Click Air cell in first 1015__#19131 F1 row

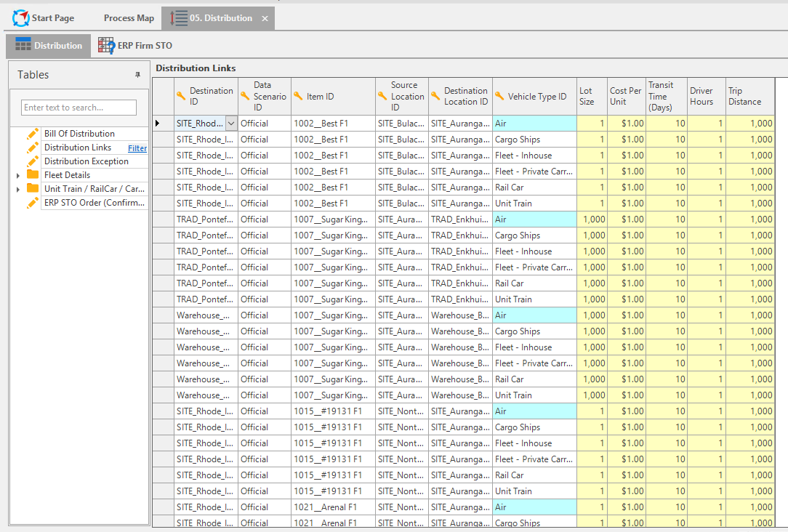tap(535, 411)
